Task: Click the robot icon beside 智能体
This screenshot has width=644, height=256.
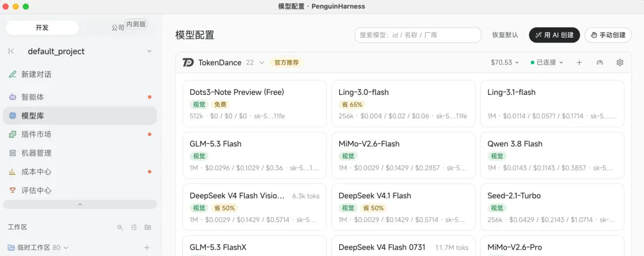Action: point(13,97)
